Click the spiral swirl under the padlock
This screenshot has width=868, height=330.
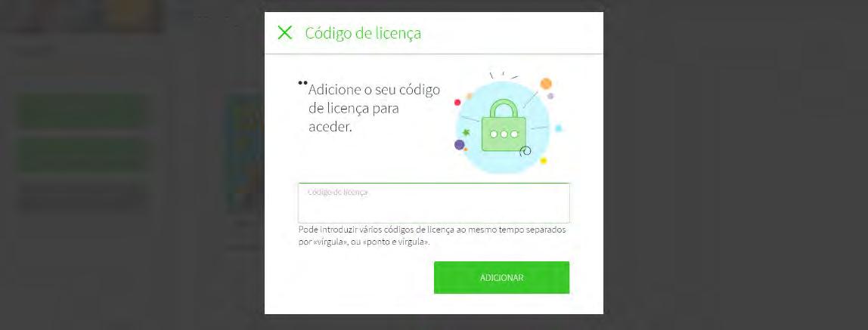[x=526, y=150]
